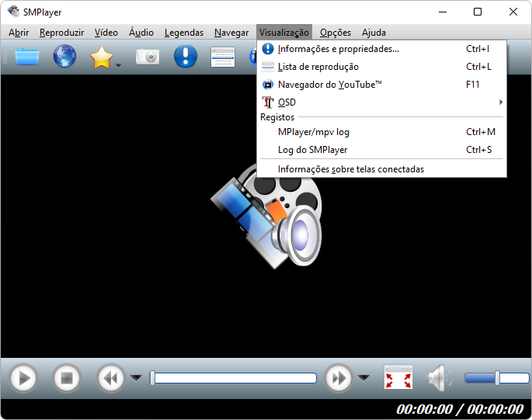
Task: Expand the favorites star dropdown arrow
Action: [118, 65]
